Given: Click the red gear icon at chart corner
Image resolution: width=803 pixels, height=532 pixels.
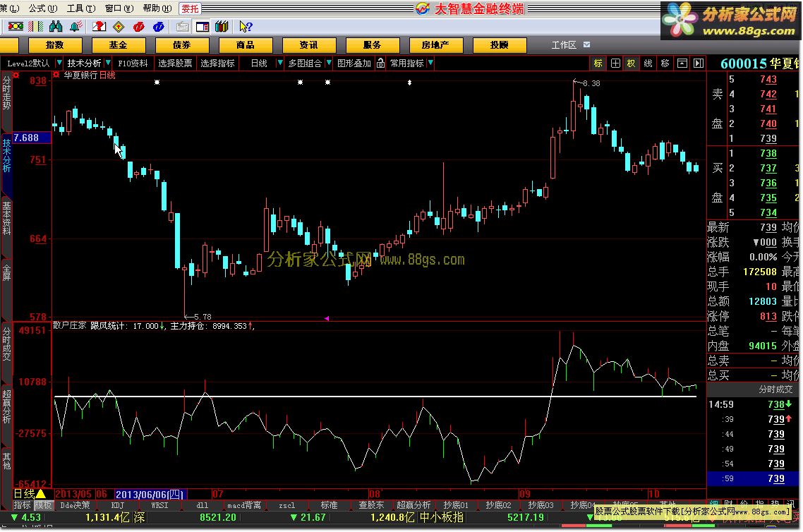Looking at the screenshot, I should (x=16, y=75).
